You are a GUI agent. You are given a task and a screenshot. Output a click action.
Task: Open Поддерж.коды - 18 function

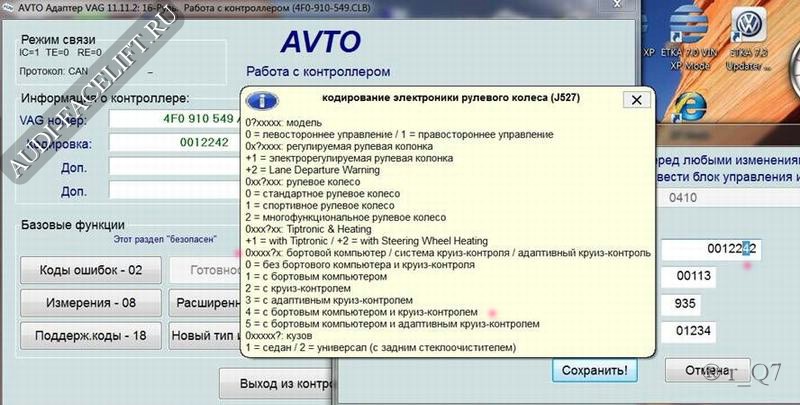[91, 336]
